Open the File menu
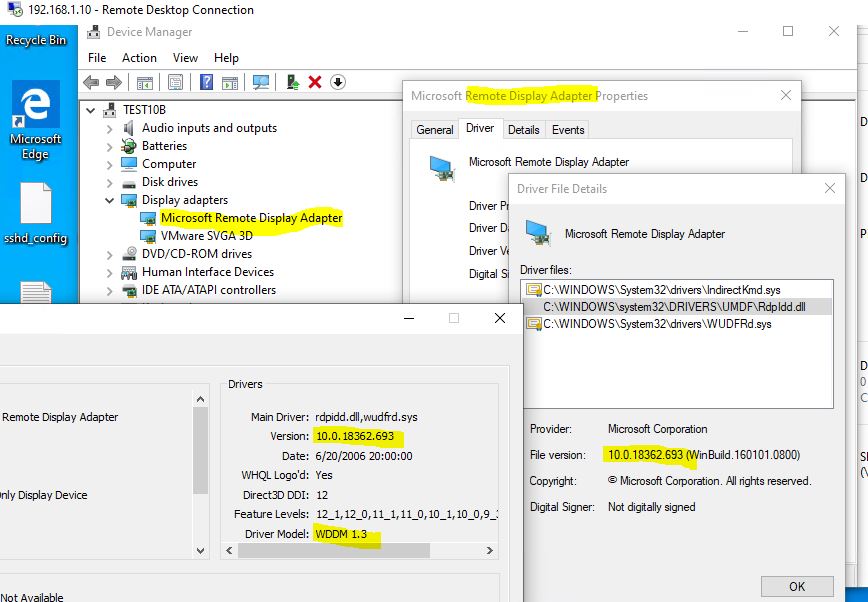Screen dimensions: 868x602 pos(97,58)
